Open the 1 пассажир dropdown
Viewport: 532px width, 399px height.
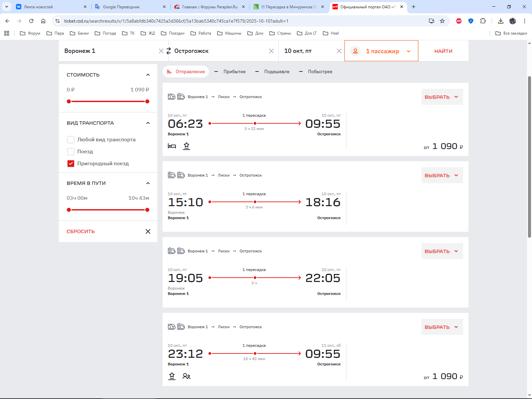point(381,51)
